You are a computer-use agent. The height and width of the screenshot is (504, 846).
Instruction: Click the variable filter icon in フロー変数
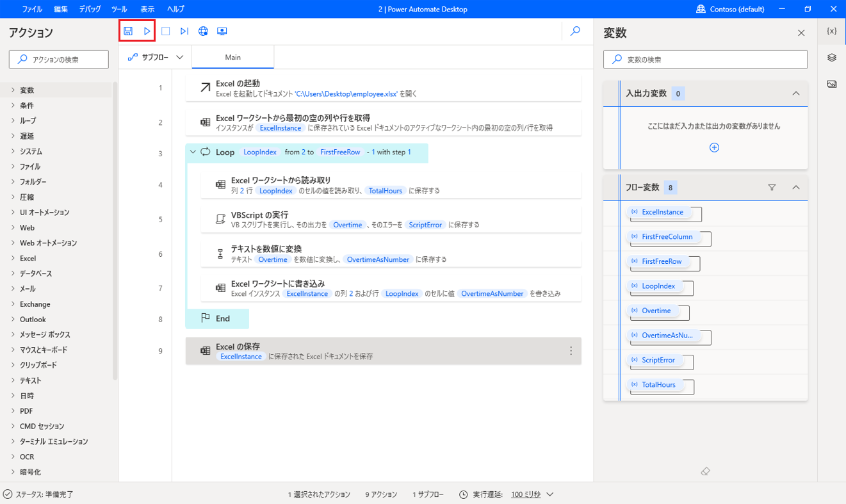[x=772, y=187]
